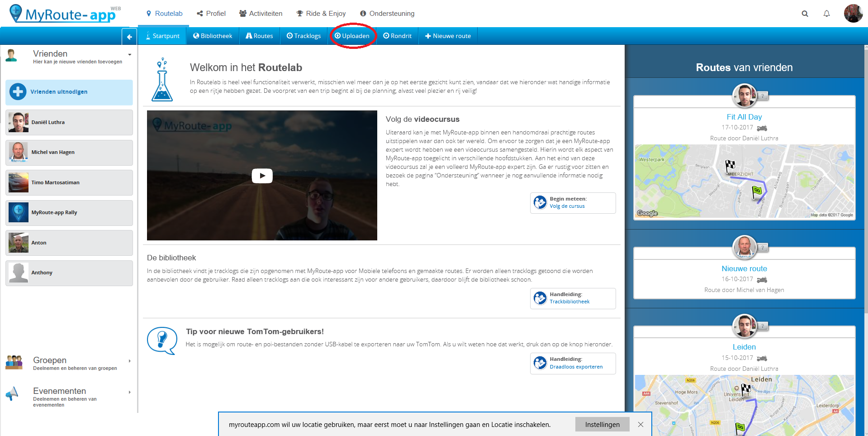Select friend Daniël Luthra
Image resolution: width=868 pixels, height=436 pixels.
[69, 122]
